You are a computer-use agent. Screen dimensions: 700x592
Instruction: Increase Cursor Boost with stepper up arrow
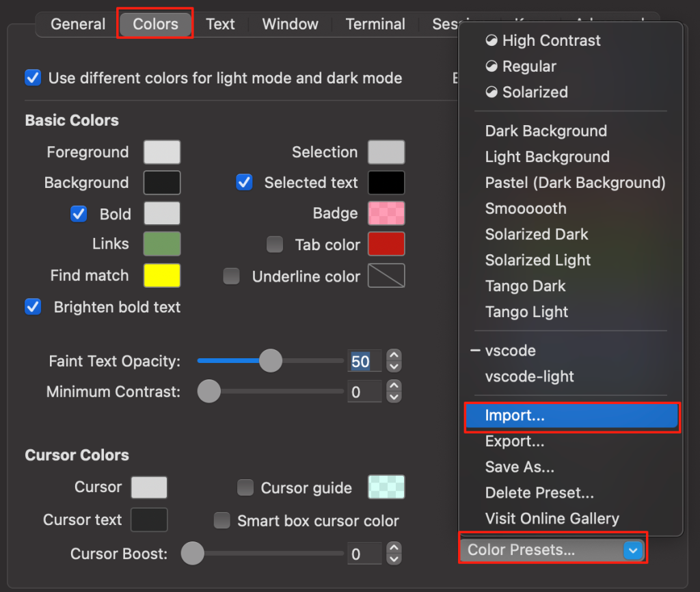(394, 548)
